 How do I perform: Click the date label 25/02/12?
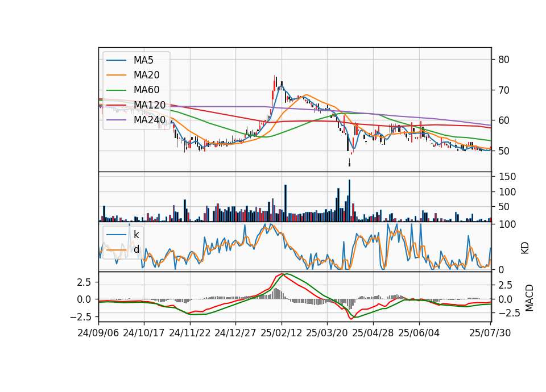click(282, 333)
